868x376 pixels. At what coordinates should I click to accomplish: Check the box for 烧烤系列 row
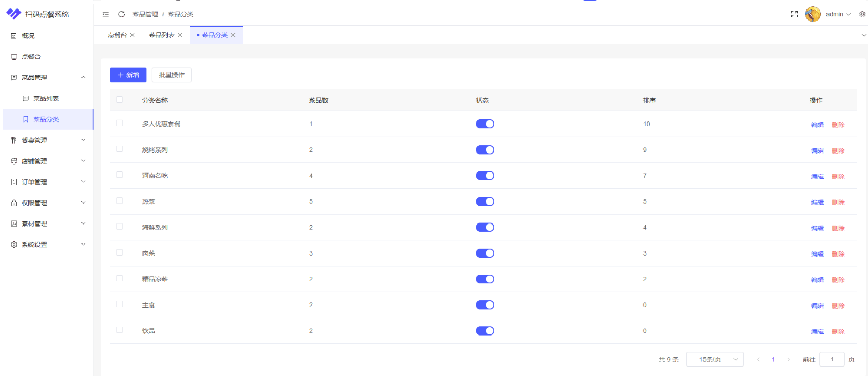(x=120, y=149)
